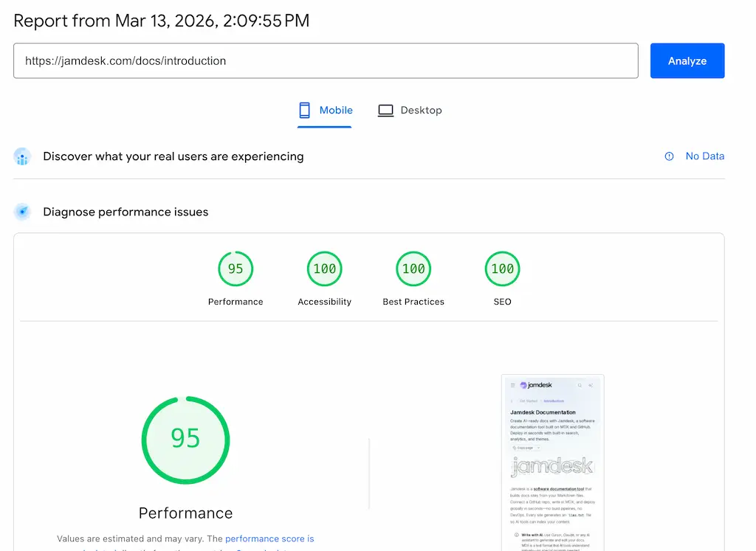
Task: Click the SEO score circle
Action: [502, 268]
